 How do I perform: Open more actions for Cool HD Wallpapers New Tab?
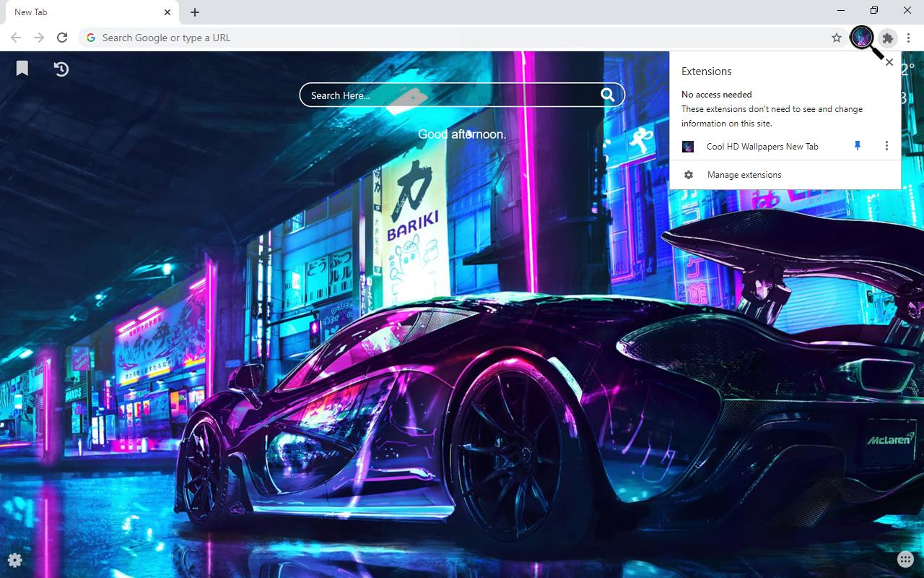(x=886, y=146)
